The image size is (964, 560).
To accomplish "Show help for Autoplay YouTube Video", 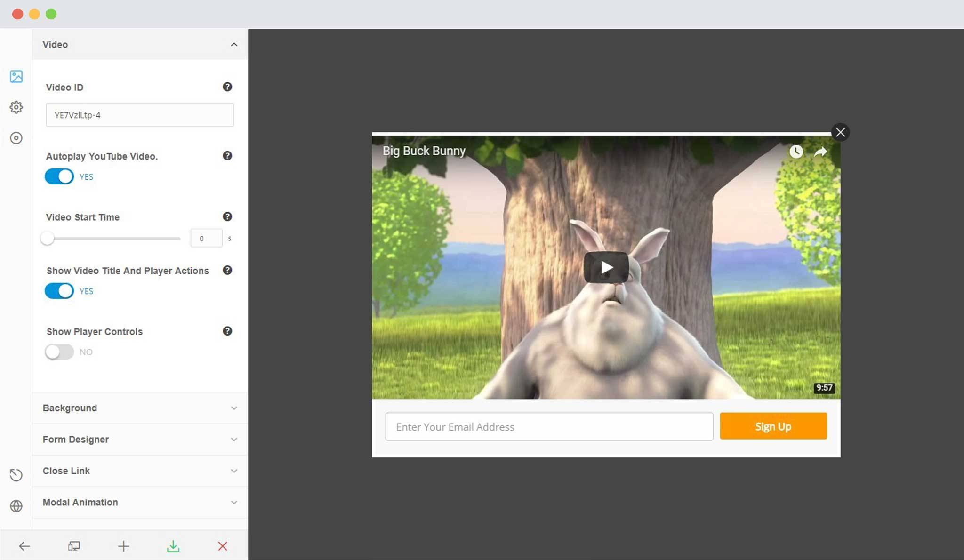I will (227, 156).
